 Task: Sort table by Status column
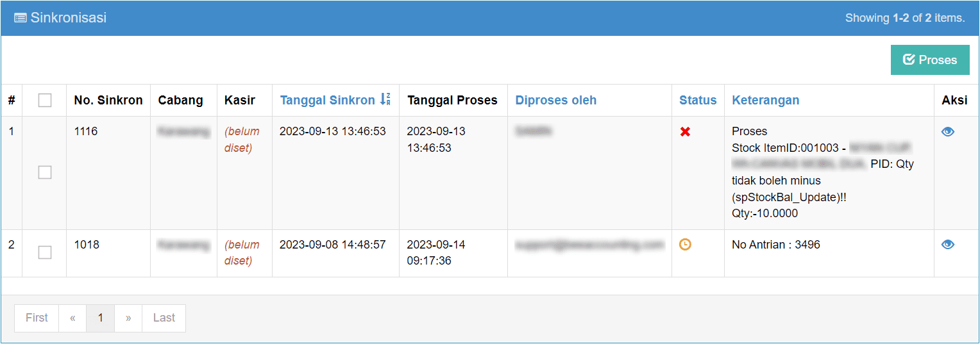[x=698, y=100]
